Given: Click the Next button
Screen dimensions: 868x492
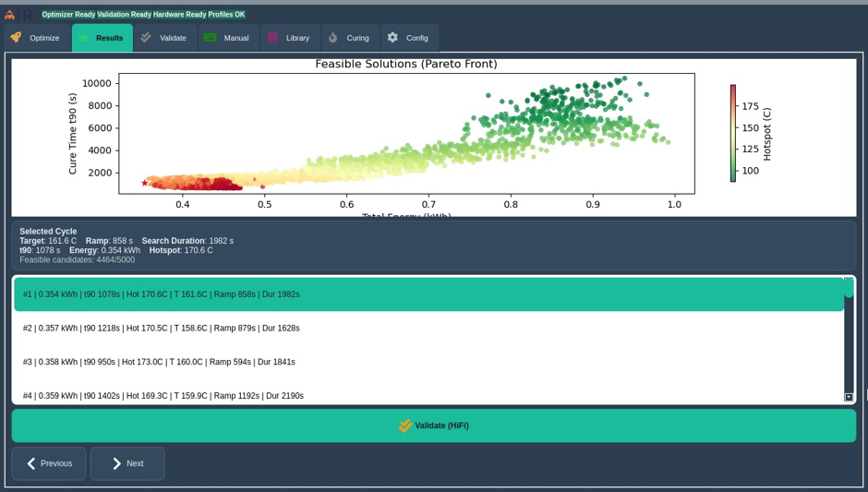Looking at the screenshot, I should 127,463.
